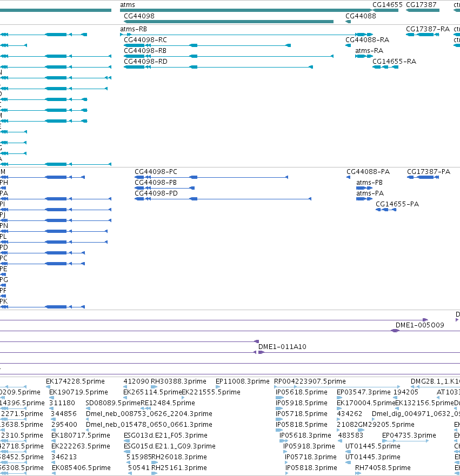Select the CG44088 gene label
Image resolution: width=460 pixels, height=476 pixels.
[361, 16]
